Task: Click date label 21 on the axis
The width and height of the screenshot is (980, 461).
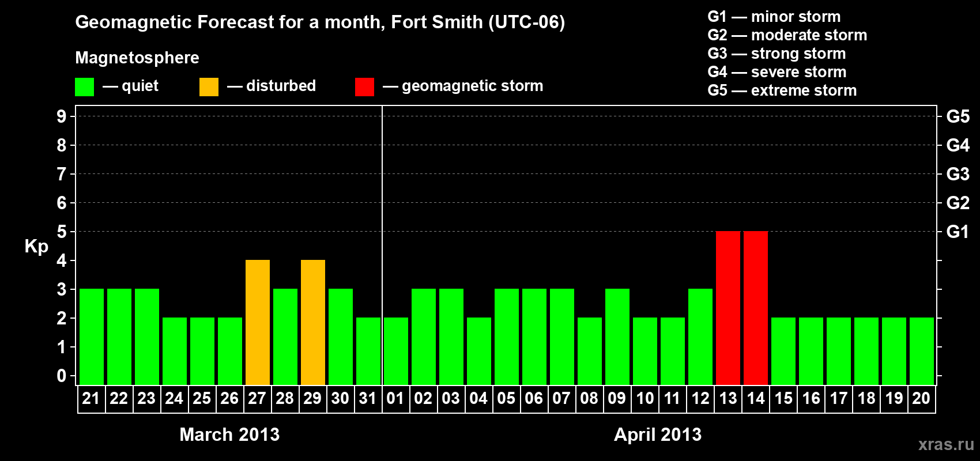Action: pyautogui.click(x=91, y=398)
